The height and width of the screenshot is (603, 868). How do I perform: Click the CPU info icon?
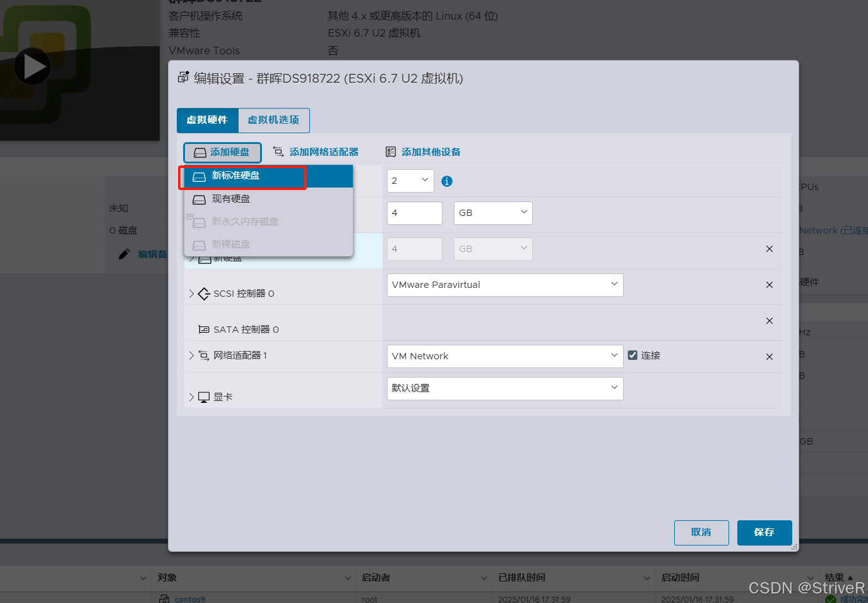tap(447, 181)
